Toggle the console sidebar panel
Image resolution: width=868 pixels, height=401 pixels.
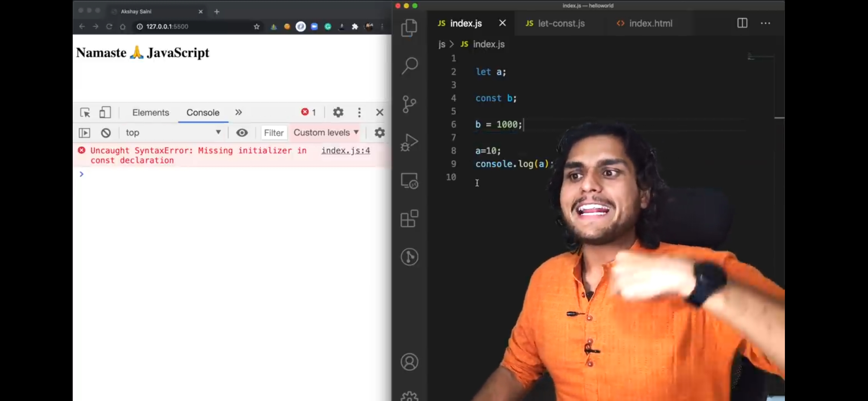click(x=85, y=133)
